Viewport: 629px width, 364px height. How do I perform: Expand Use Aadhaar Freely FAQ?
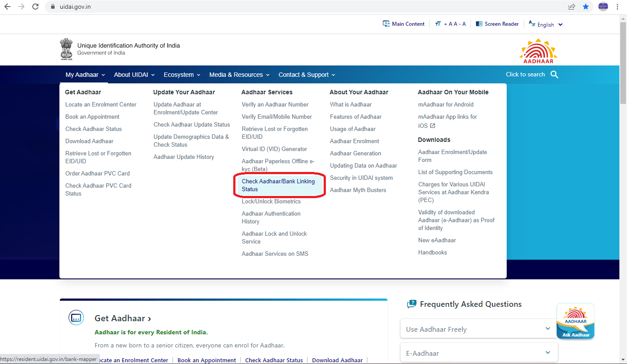click(x=479, y=329)
